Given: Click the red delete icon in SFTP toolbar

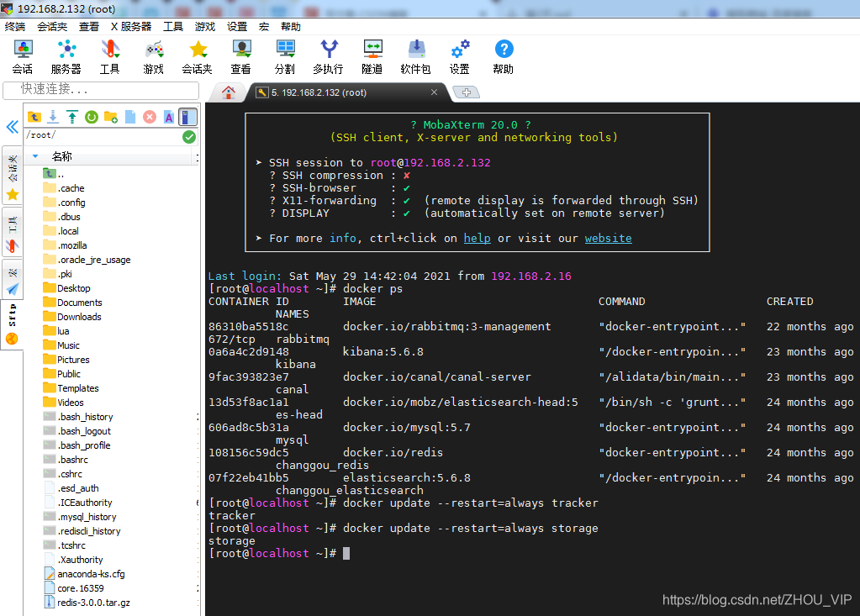Looking at the screenshot, I should pos(149,117).
